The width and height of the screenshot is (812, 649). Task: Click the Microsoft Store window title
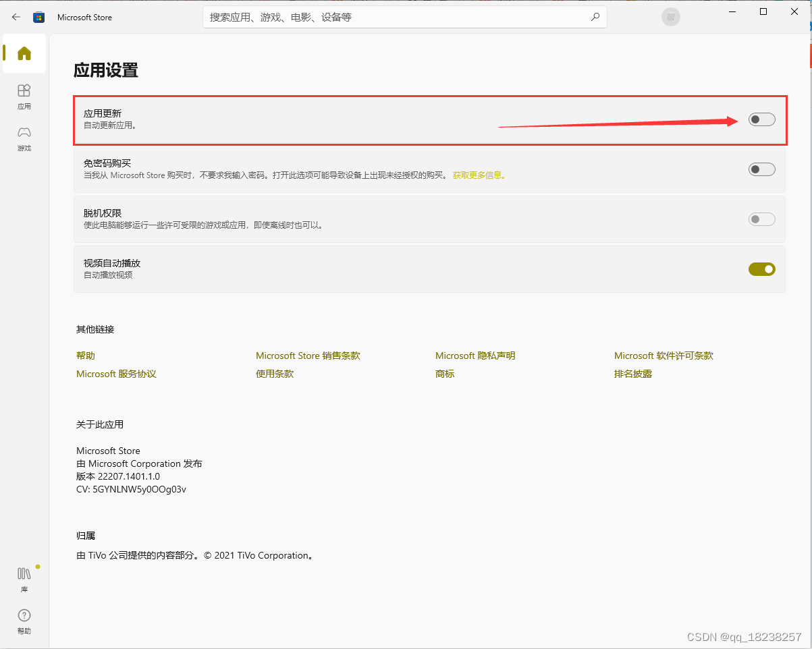(84, 18)
